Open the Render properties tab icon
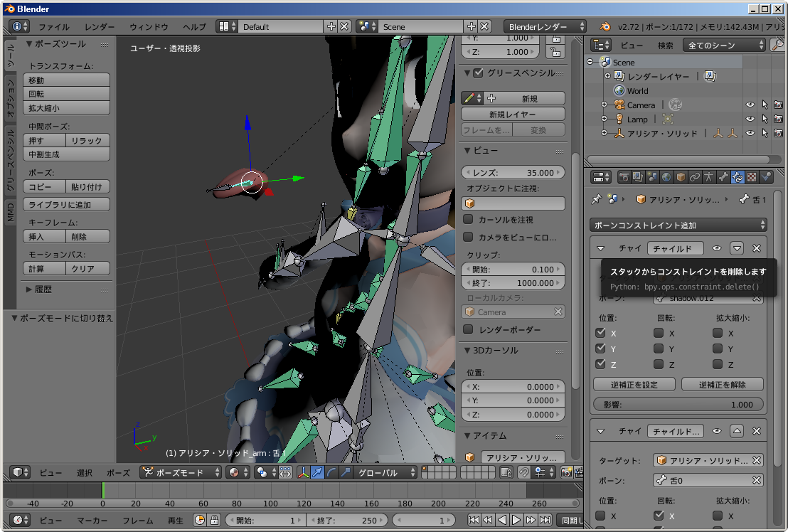 click(624, 177)
